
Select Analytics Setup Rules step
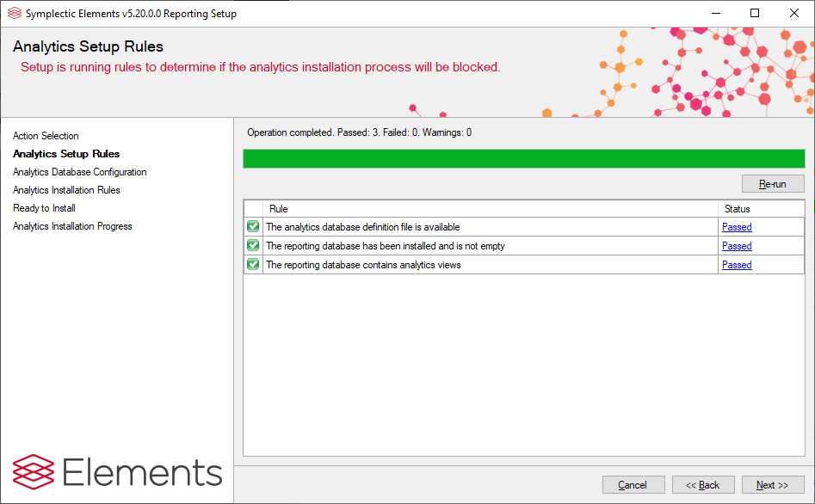[x=66, y=154]
